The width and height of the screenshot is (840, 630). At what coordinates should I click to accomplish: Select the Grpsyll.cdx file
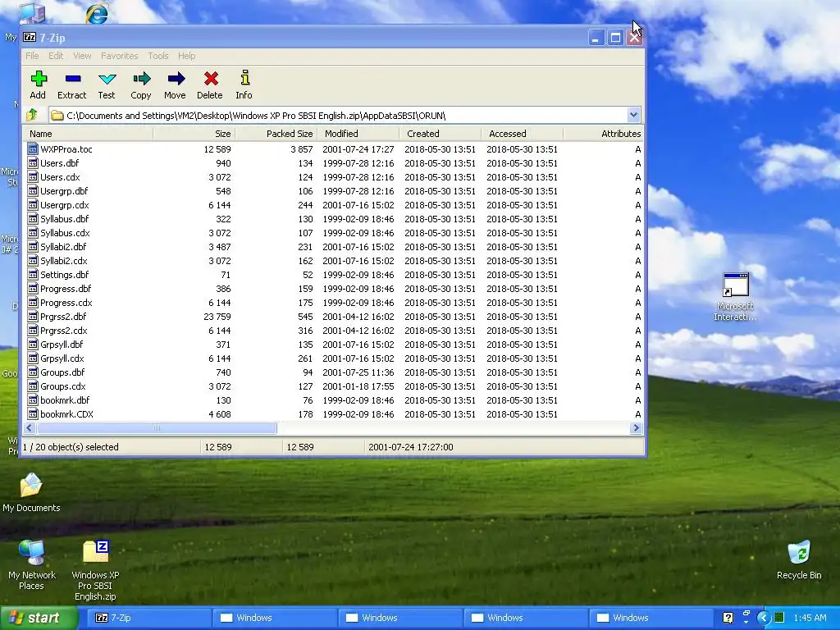pos(333,358)
